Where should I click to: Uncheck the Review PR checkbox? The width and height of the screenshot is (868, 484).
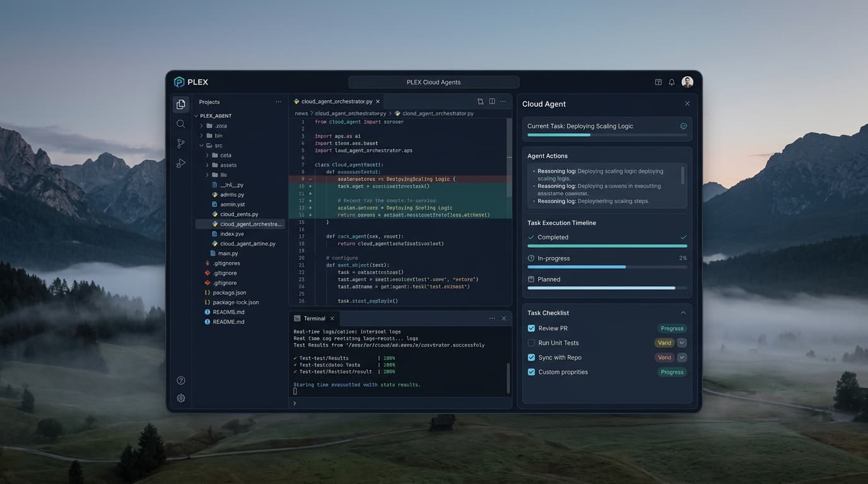pyautogui.click(x=531, y=328)
